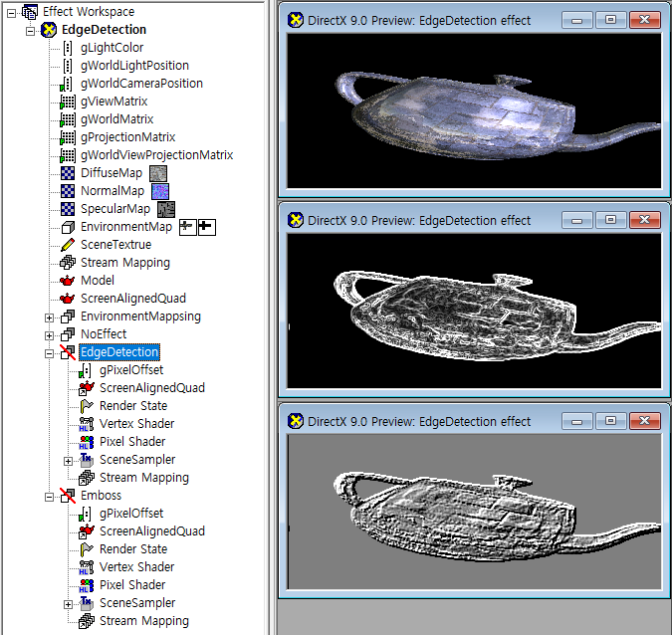Select the Emboss pass label

pyautogui.click(x=102, y=496)
